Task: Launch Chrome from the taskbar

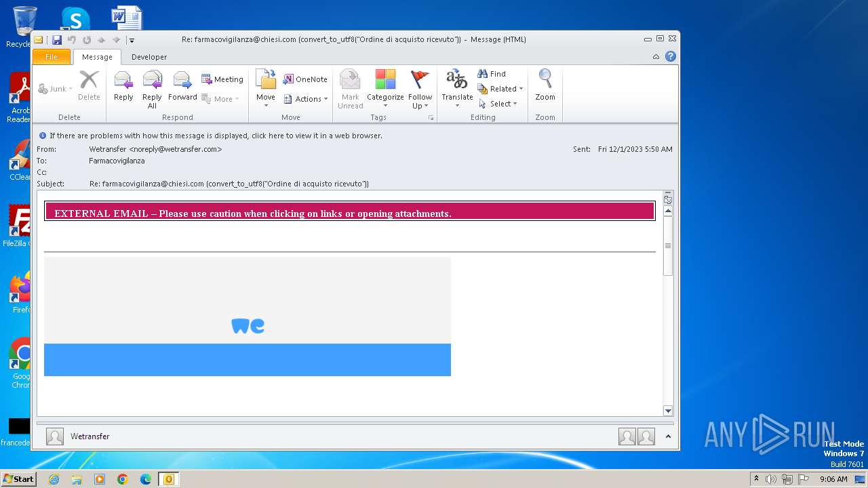Action: tap(123, 479)
